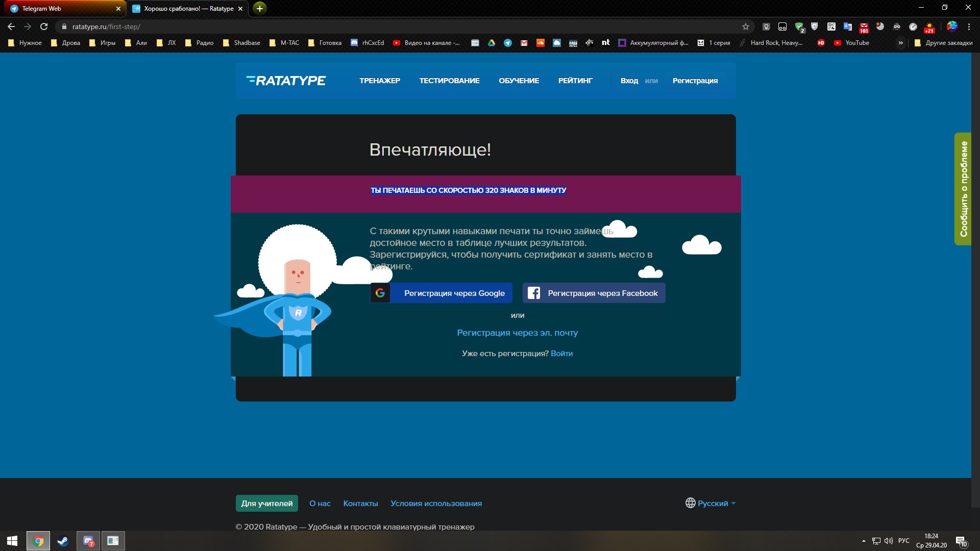Open the Аккумуляторный ф... bookmark

[x=653, y=43]
